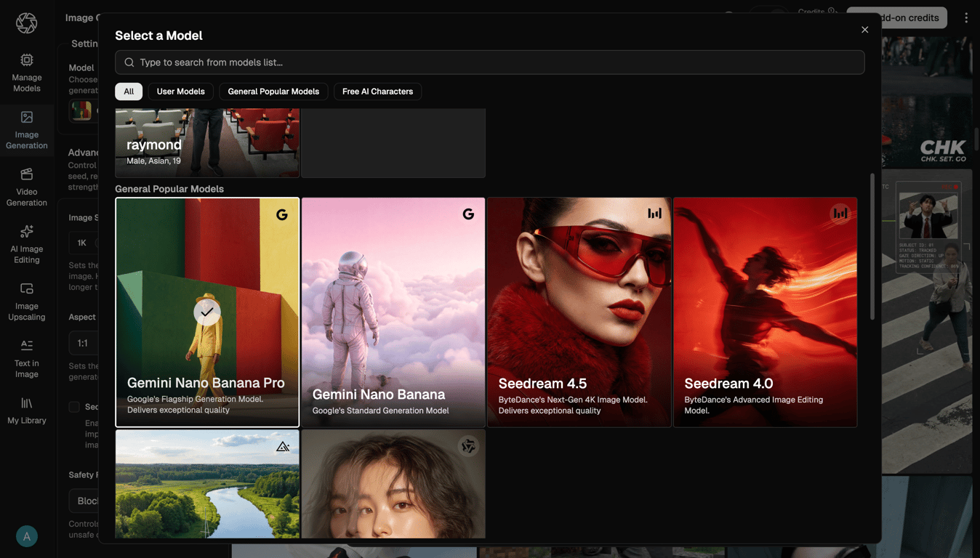Open the account avatar labeled A
The width and height of the screenshot is (980, 558).
(x=27, y=536)
